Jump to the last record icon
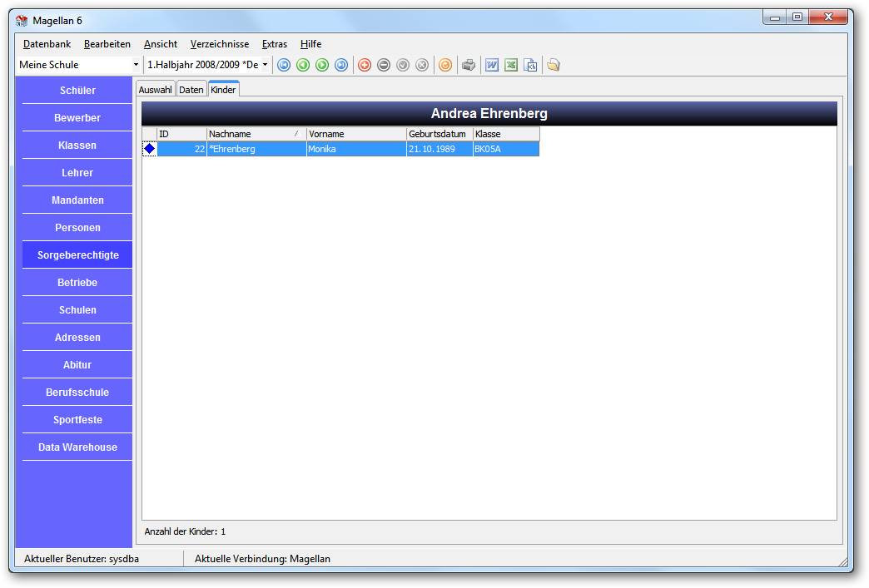 point(341,66)
